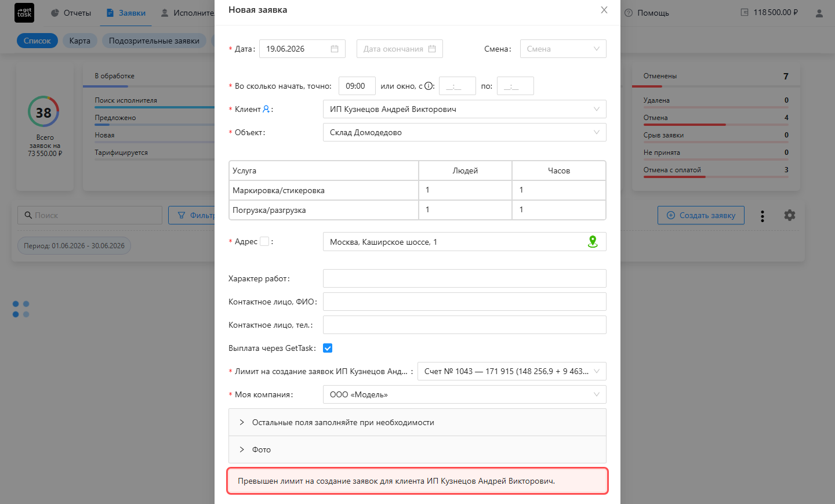835x504 pixels.
Task: Open Подозрительные заявки tab
Action: (x=154, y=41)
